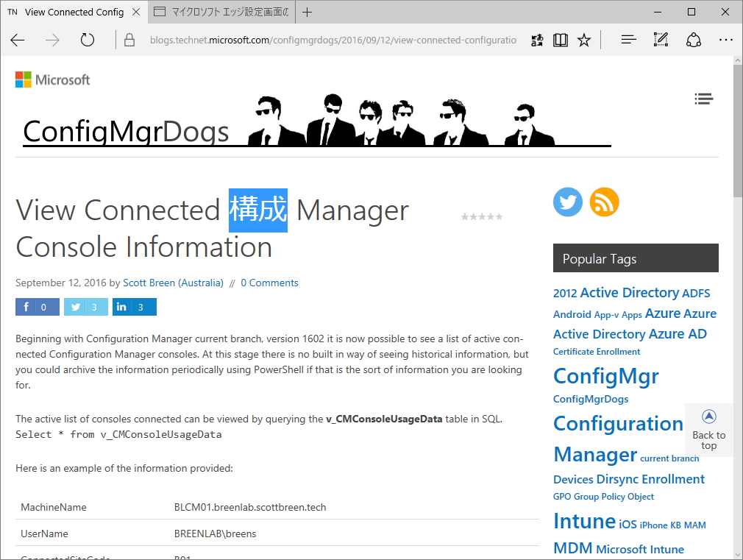743x560 pixels.
Task: Click the scrollbar down arrow
Action: pyautogui.click(x=738, y=554)
